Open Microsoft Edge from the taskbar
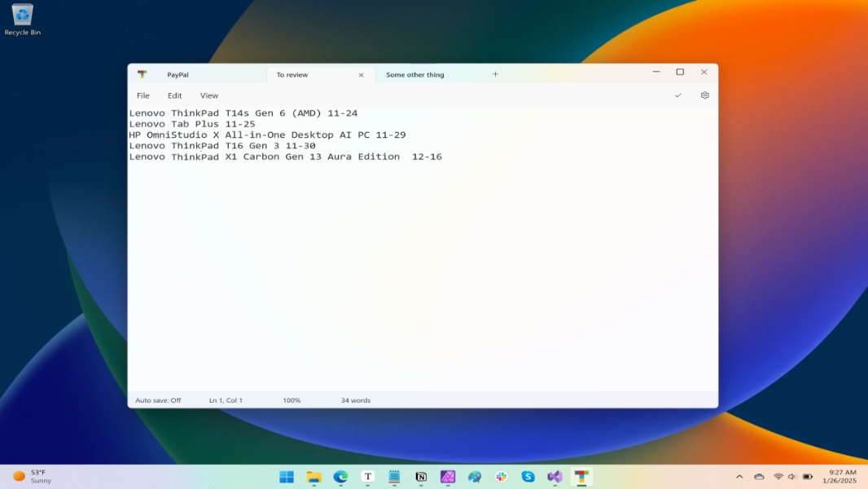The width and height of the screenshot is (868, 489). point(340,477)
